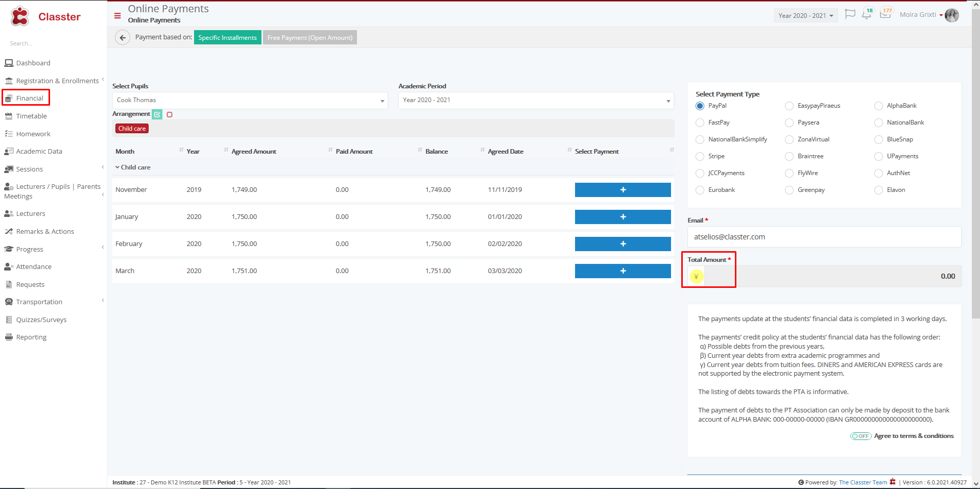Screen dimensions: 980x489
Task: Click the Moira Grixti profile avatar
Action: coord(952,15)
